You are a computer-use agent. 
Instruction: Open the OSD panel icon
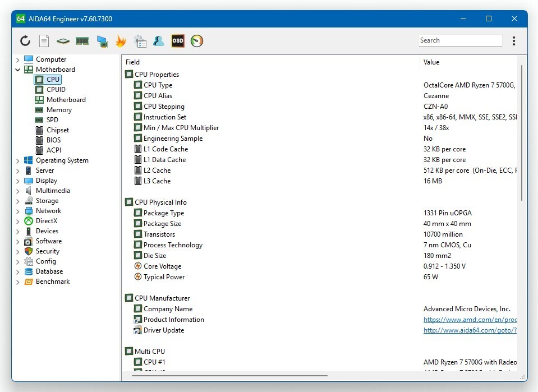tap(178, 41)
